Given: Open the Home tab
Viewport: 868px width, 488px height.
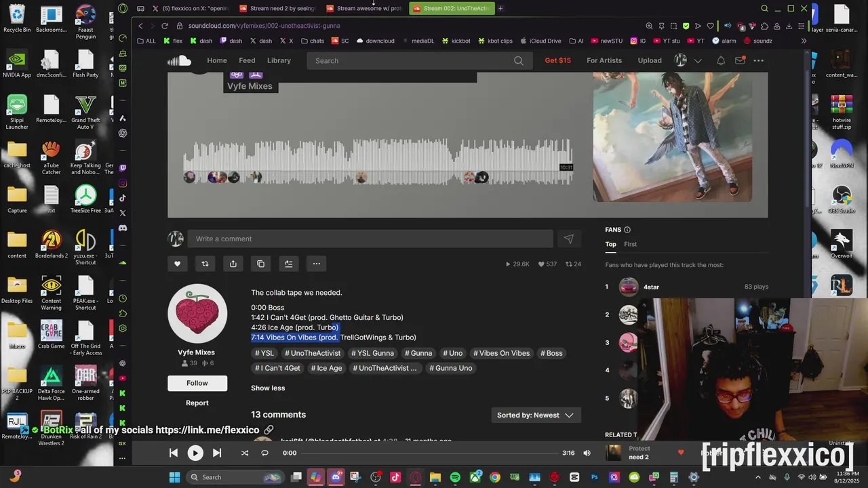Looking at the screenshot, I should tap(217, 60).
